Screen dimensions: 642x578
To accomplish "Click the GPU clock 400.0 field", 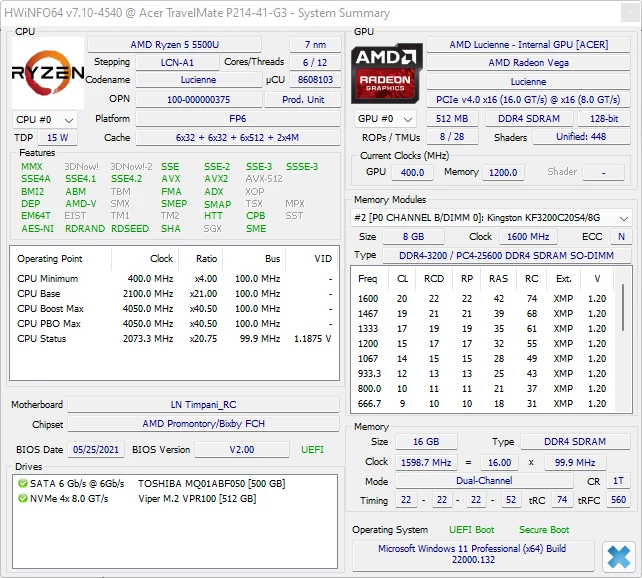I will coord(412,172).
